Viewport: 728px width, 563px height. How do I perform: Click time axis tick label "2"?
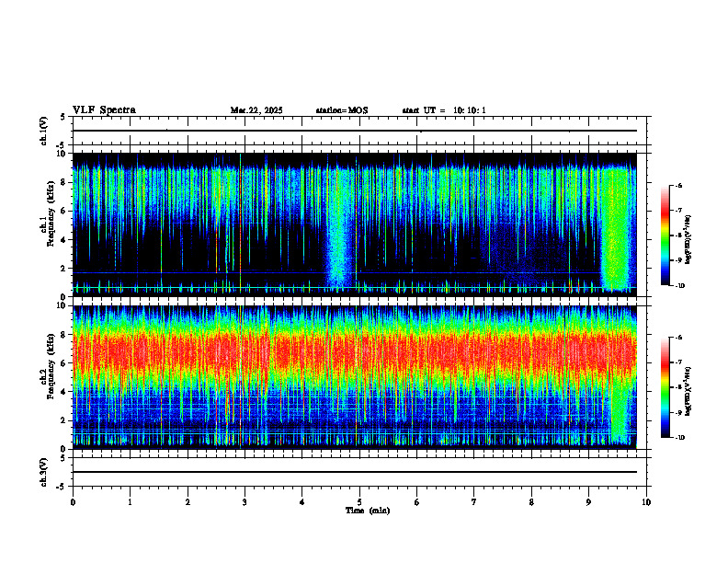click(188, 502)
